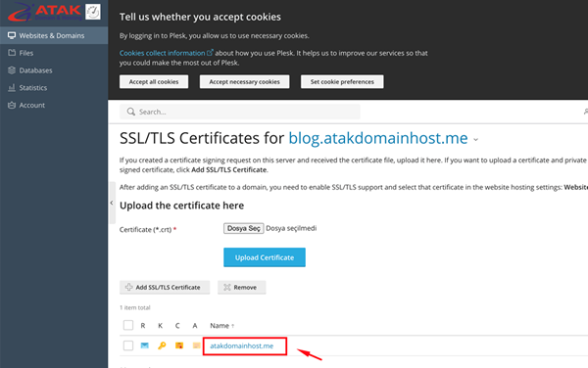
Task: Open blog.atakdomainhost.me domain link in heading
Action: [378, 138]
